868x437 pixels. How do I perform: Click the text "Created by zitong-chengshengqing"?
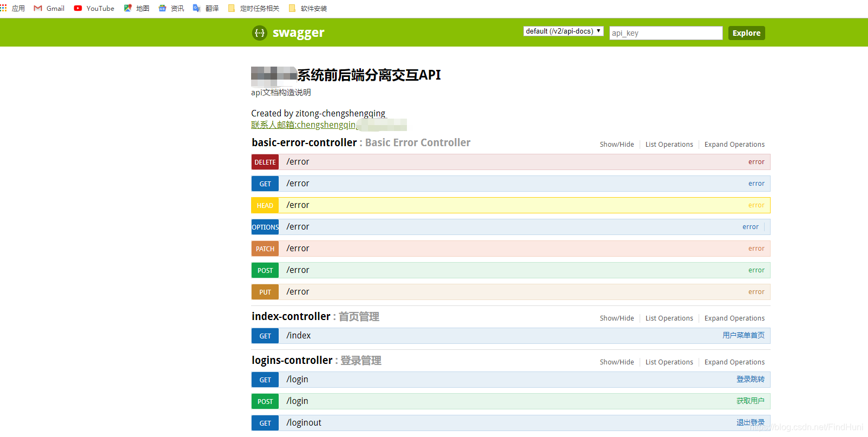318,113
